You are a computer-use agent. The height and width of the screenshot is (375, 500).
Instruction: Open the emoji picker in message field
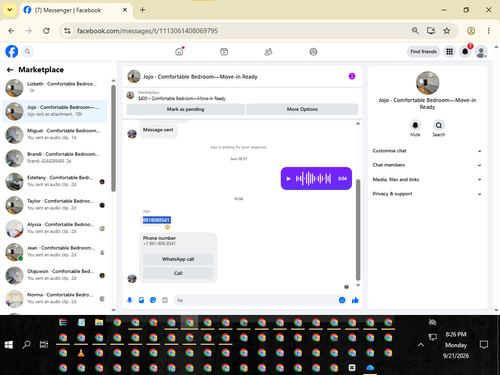point(342,300)
